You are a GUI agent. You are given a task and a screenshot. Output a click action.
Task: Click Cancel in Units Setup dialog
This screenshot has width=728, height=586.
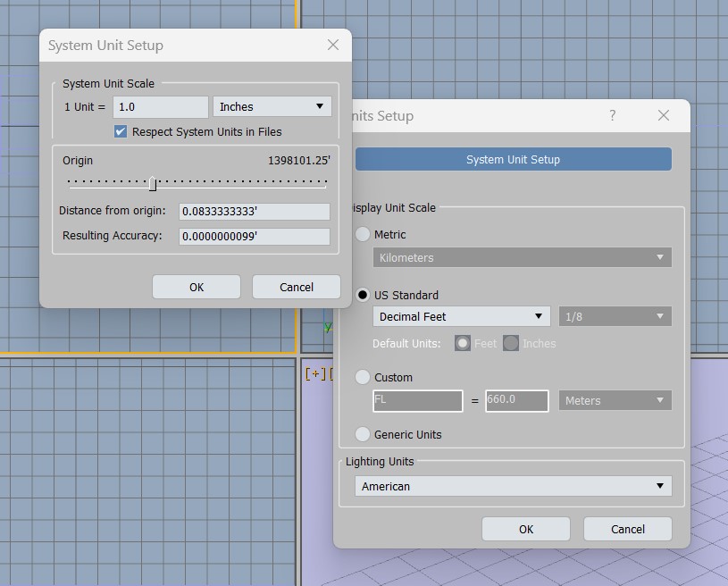pyautogui.click(x=628, y=529)
